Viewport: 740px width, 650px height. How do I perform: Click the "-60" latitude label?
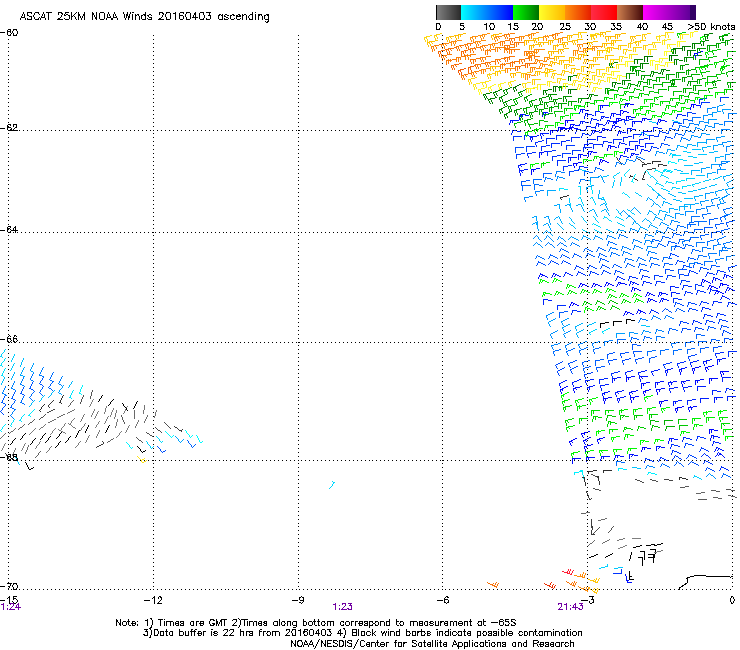pos(9,33)
